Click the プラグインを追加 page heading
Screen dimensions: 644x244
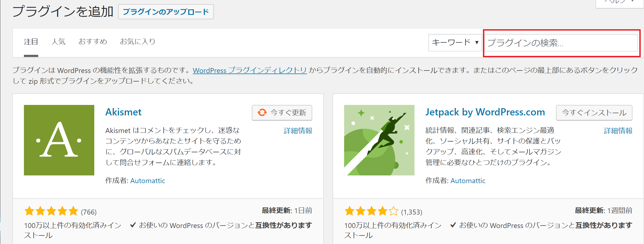click(63, 12)
